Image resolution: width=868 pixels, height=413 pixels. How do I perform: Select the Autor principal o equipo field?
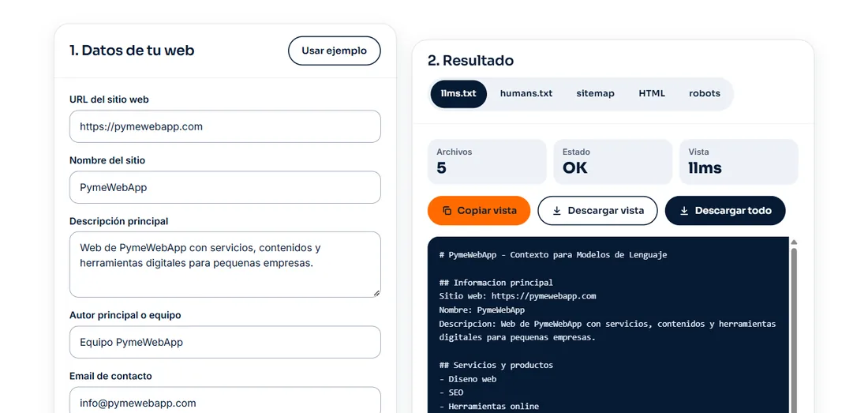coord(225,342)
